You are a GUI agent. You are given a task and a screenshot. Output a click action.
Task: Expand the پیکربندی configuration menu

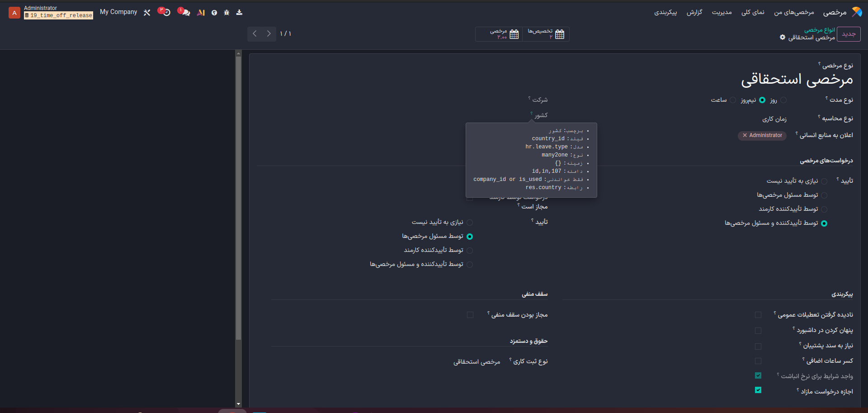[x=665, y=12]
